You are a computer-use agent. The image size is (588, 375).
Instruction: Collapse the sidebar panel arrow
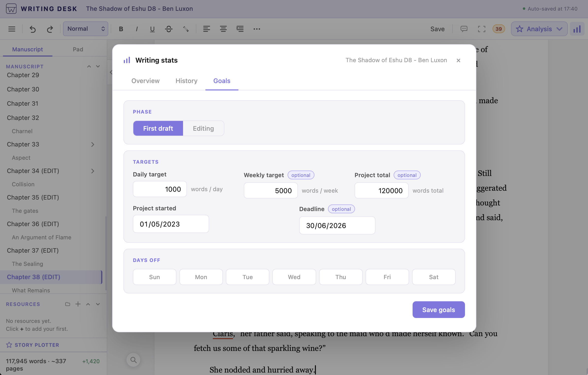click(x=111, y=72)
